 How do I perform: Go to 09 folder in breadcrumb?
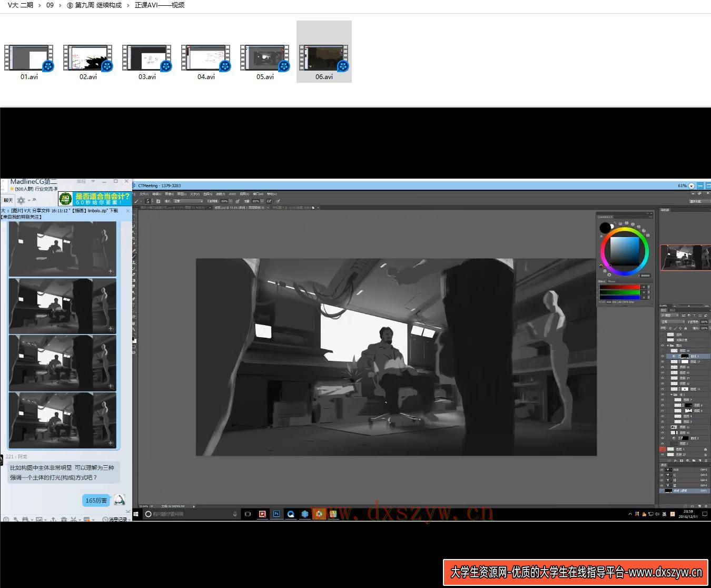(x=50, y=5)
